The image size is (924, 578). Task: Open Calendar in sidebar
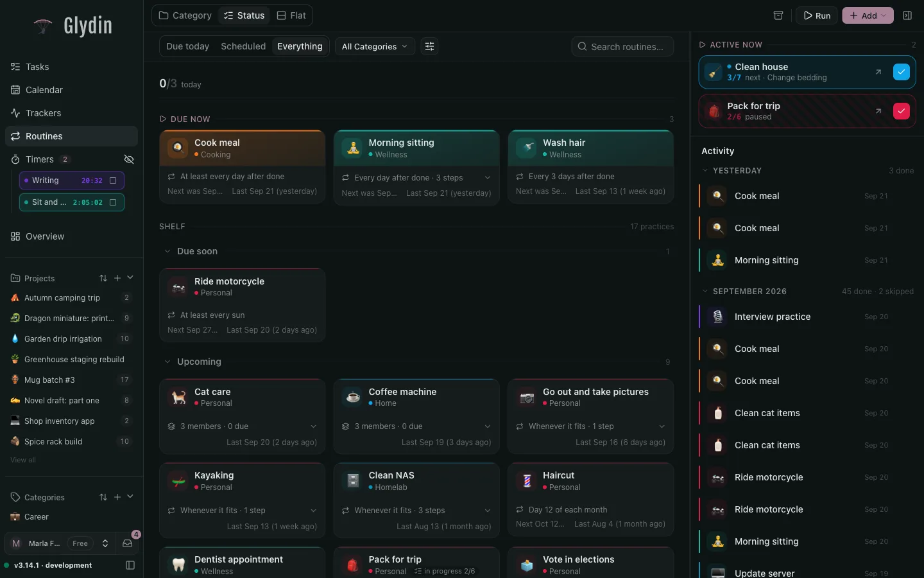[71, 90]
